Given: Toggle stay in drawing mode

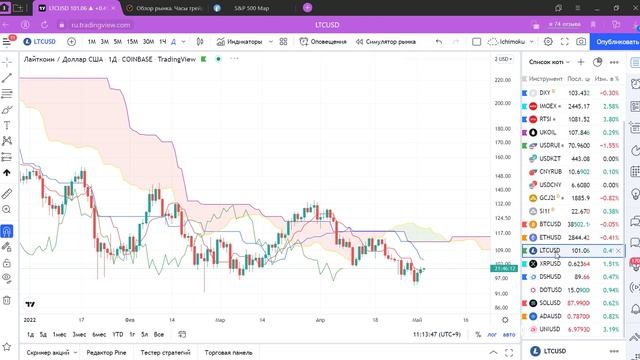Looking at the screenshot, I should 7,247.
